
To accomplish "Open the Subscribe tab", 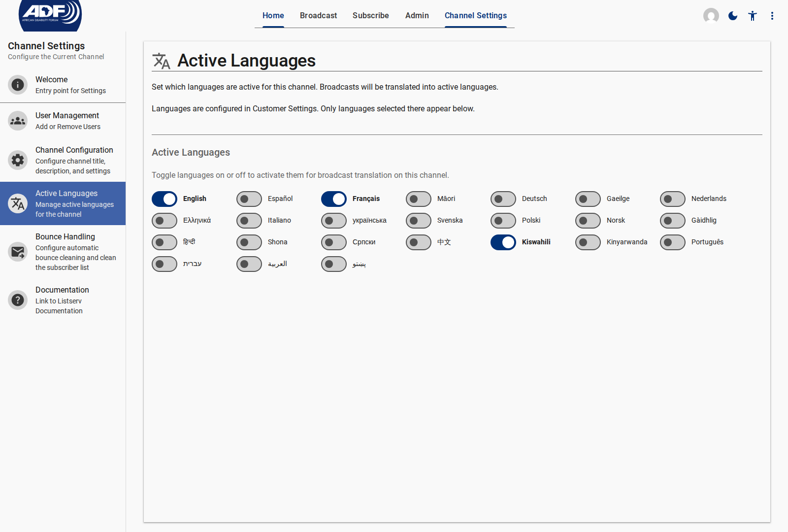I will 371,16.
